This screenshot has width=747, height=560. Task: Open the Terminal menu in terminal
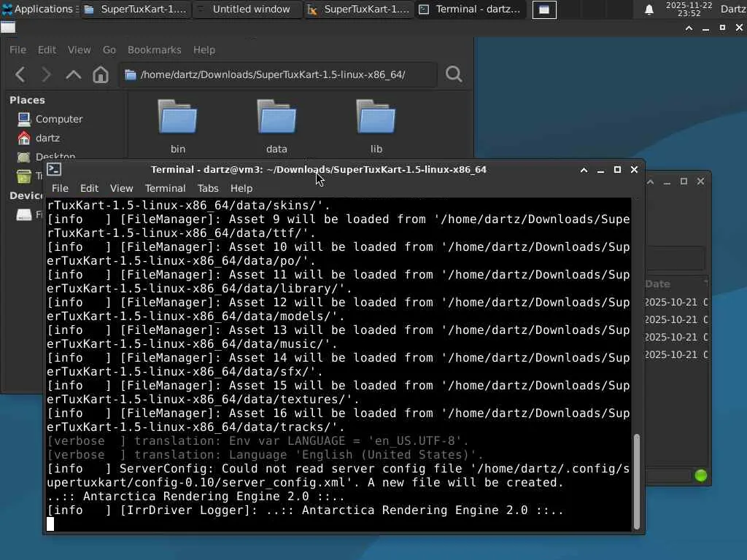click(x=166, y=189)
